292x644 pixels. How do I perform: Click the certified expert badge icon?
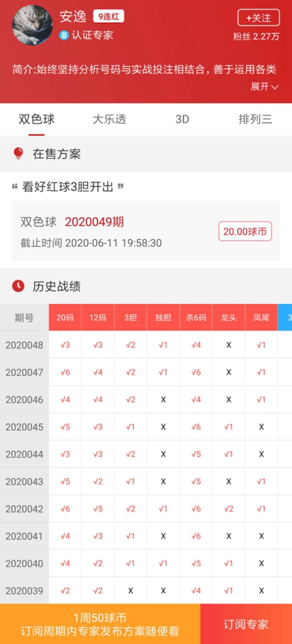coord(64,35)
